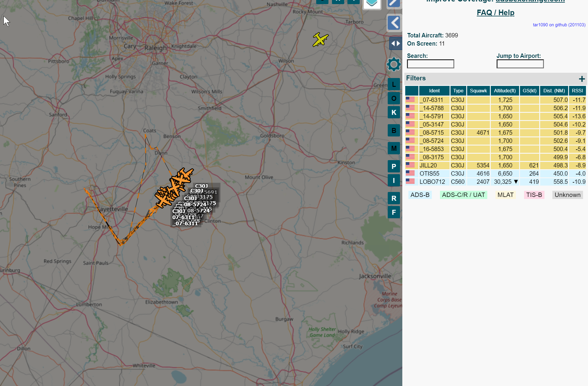Click the TIS-B legend label
The height and width of the screenshot is (386, 588).
point(534,195)
